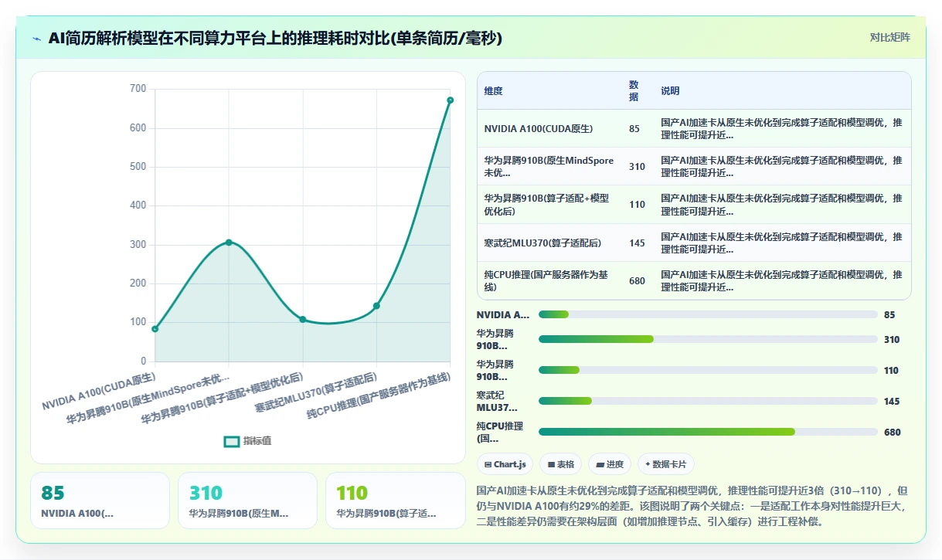Click the progress bar with value 310
Screen dimensions: 942x560
(x=708, y=339)
